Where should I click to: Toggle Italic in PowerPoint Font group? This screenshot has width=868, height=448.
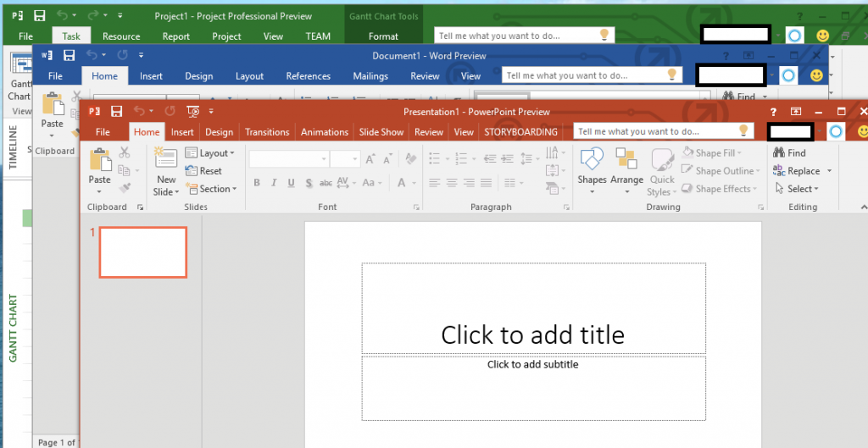(x=274, y=183)
